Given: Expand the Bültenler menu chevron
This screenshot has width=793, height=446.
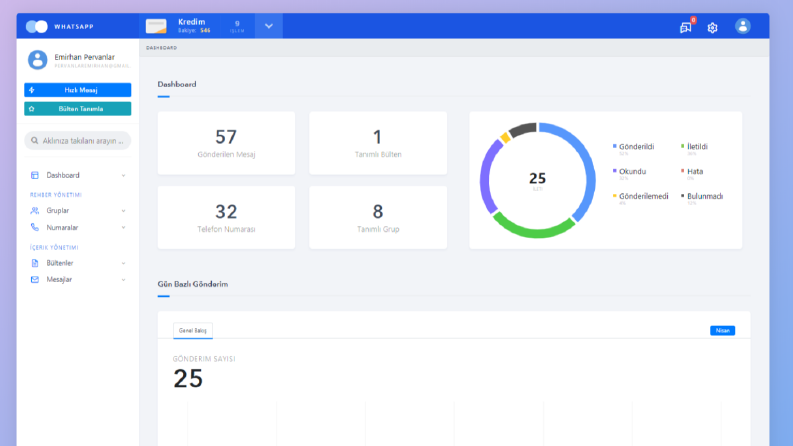Looking at the screenshot, I should [123, 263].
